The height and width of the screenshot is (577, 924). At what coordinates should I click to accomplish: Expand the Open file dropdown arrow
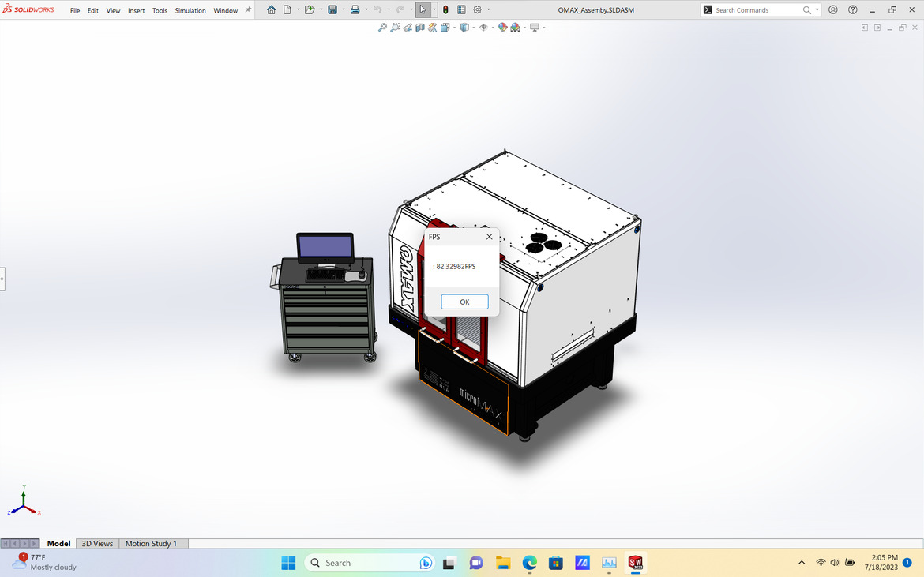[321, 9]
